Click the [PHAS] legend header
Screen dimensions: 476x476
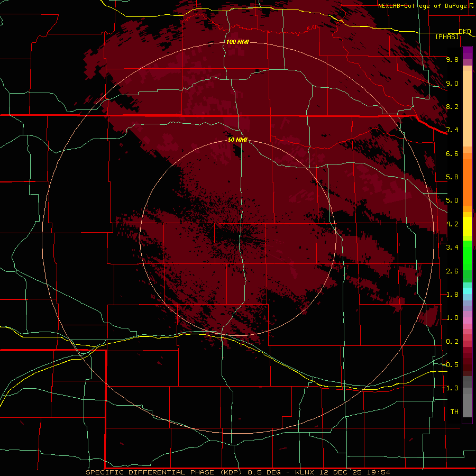tap(447, 37)
